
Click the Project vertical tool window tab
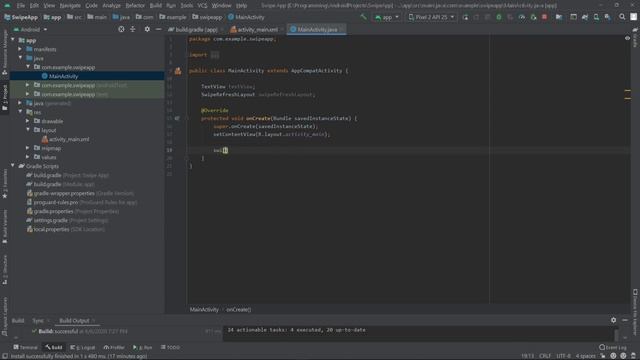[x=5, y=97]
